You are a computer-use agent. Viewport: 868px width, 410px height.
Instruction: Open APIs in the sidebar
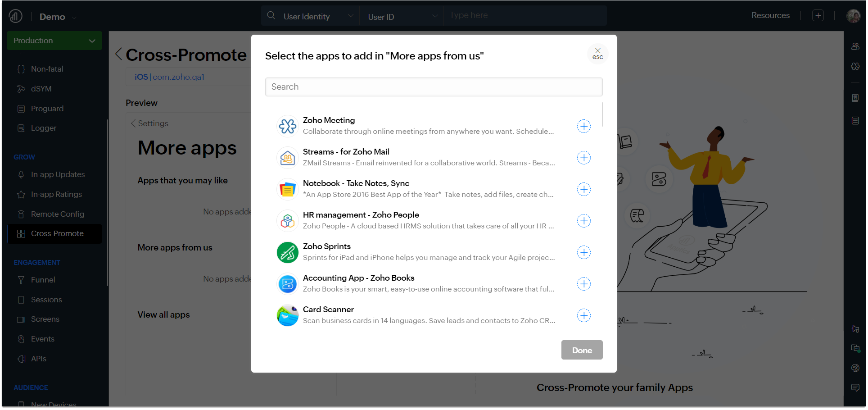click(x=39, y=359)
